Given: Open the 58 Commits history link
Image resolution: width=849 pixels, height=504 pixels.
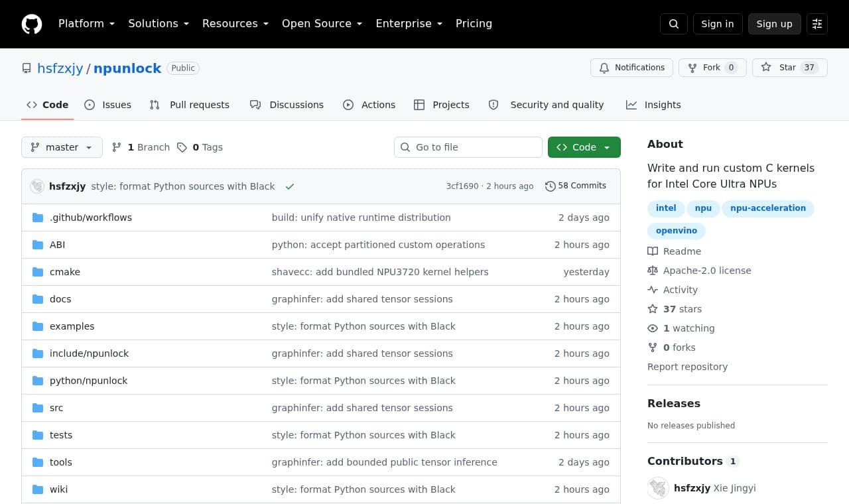Looking at the screenshot, I should coord(576,186).
